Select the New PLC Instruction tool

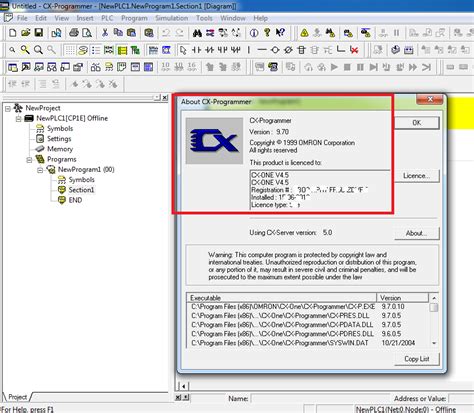(x=302, y=50)
